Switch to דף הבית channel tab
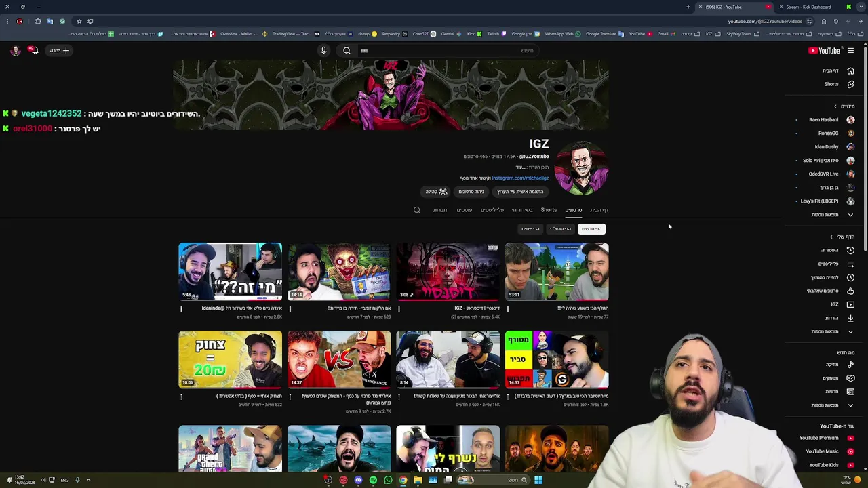This screenshot has width=868, height=488. click(599, 210)
